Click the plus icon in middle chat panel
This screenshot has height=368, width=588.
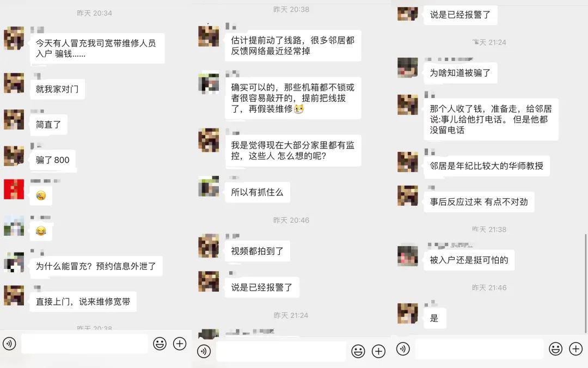coord(378,352)
